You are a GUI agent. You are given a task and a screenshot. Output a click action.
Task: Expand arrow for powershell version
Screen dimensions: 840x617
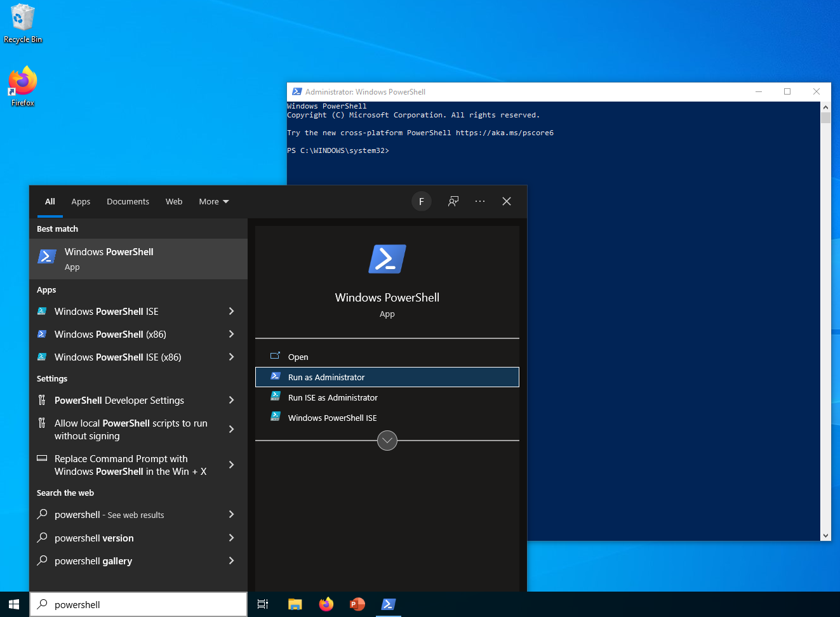[232, 538]
